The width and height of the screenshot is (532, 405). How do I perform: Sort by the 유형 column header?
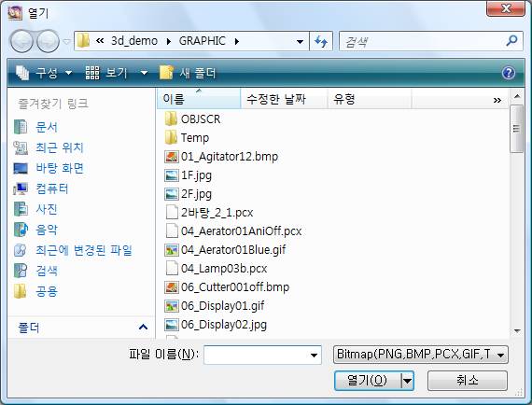click(370, 99)
